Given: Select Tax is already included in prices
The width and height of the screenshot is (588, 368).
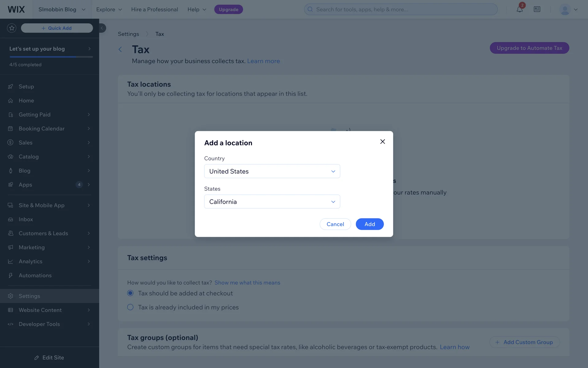Looking at the screenshot, I should pos(130,307).
